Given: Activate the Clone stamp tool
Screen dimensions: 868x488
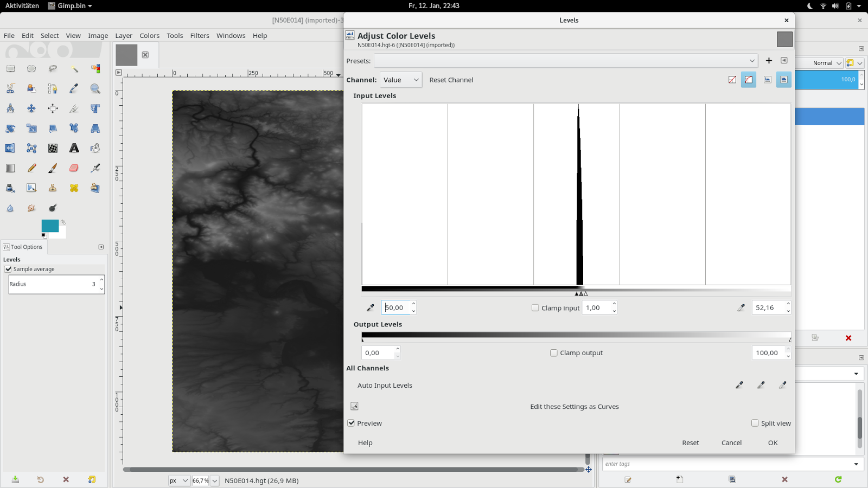Looking at the screenshot, I should (53, 188).
